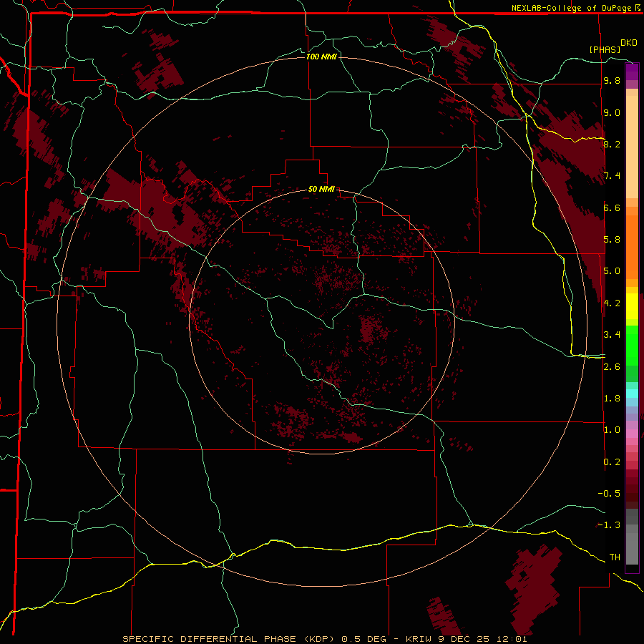Click the 8.2 scale value
The width and height of the screenshot is (644, 644).
(x=612, y=144)
